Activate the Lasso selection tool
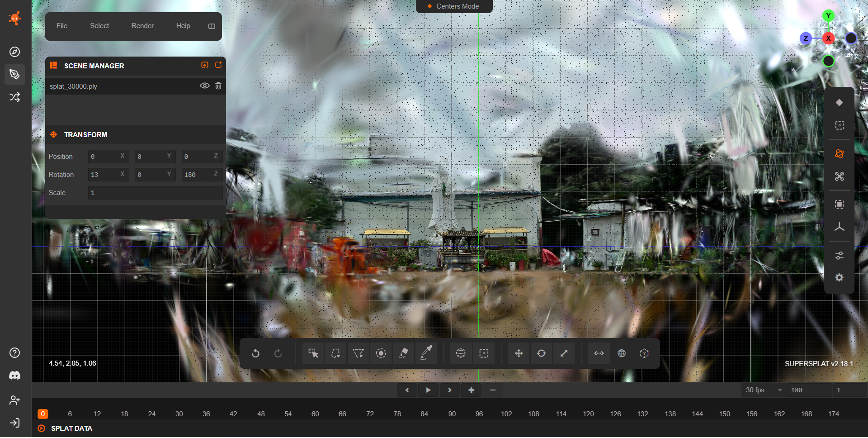The width and height of the screenshot is (868, 438). [x=335, y=353]
